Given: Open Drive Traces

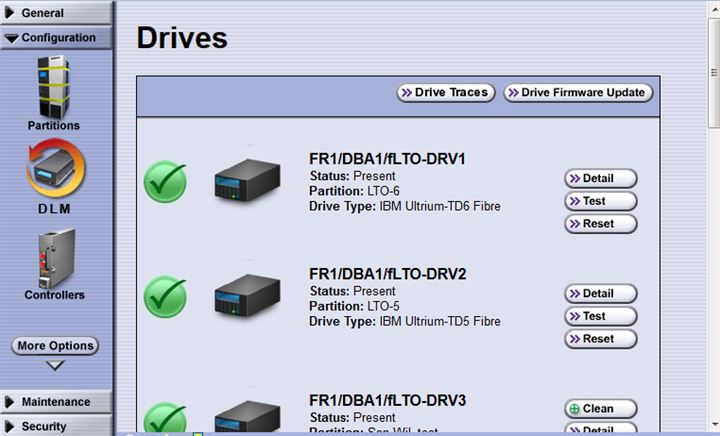Looking at the screenshot, I should pyautogui.click(x=446, y=93).
